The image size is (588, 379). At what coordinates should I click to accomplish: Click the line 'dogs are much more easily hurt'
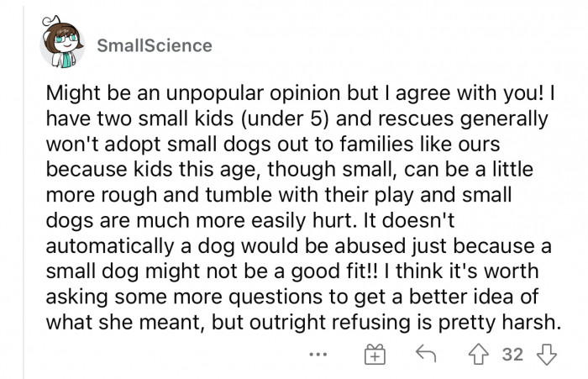click(250, 220)
